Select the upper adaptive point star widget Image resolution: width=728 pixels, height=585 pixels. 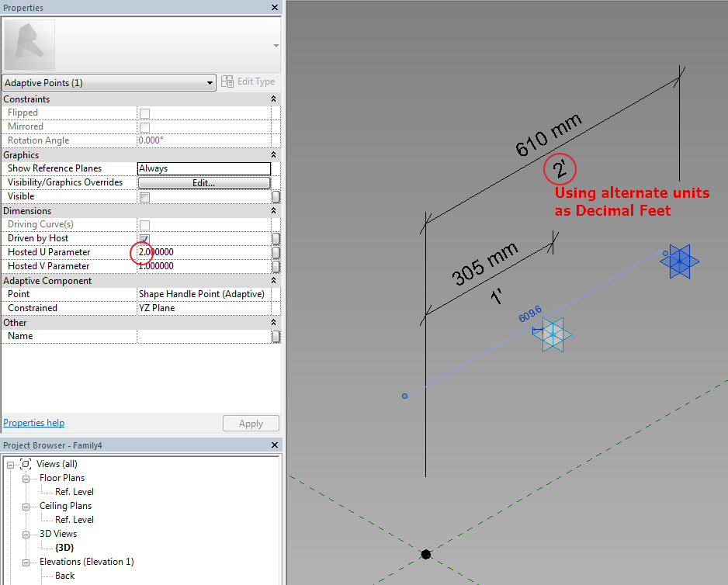[x=679, y=261]
